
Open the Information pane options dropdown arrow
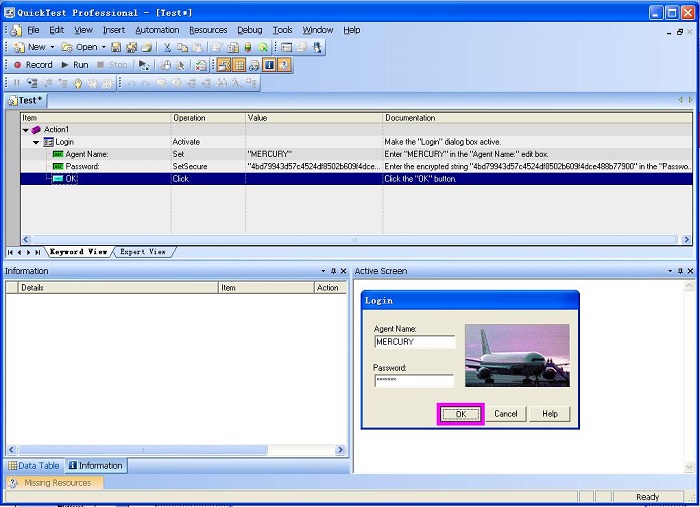pyautogui.click(x=323, y=271)
